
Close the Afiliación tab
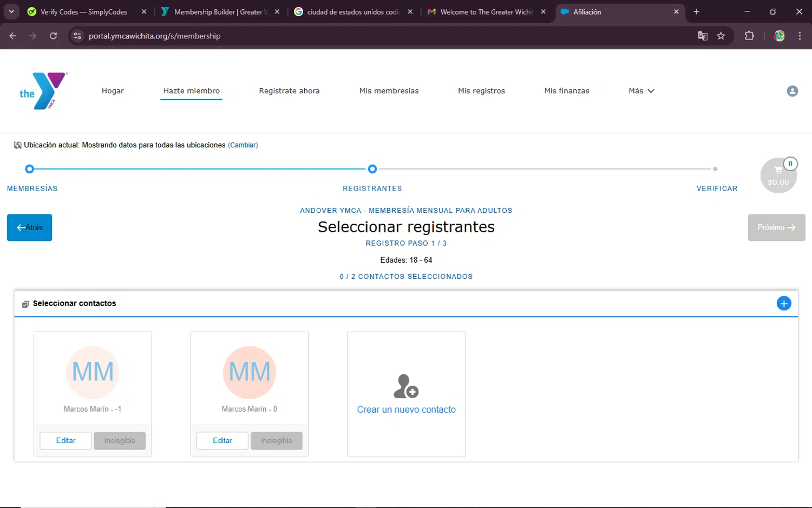[676, 11]
